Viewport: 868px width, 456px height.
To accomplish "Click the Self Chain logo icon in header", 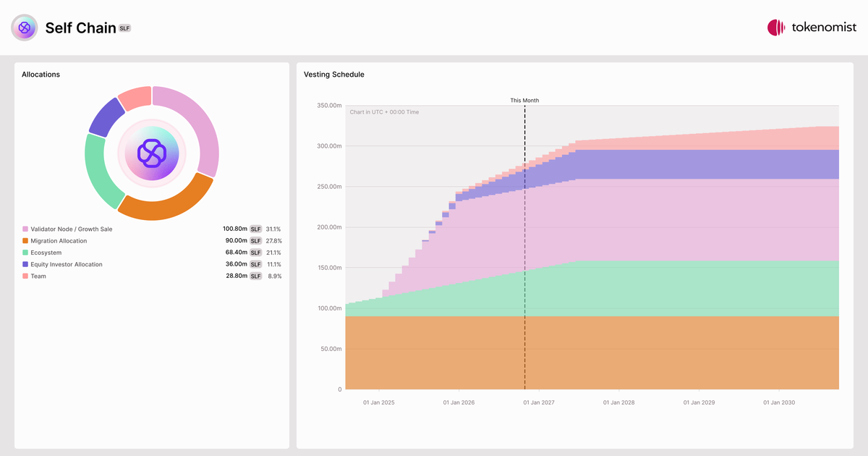I will point(24,28).
